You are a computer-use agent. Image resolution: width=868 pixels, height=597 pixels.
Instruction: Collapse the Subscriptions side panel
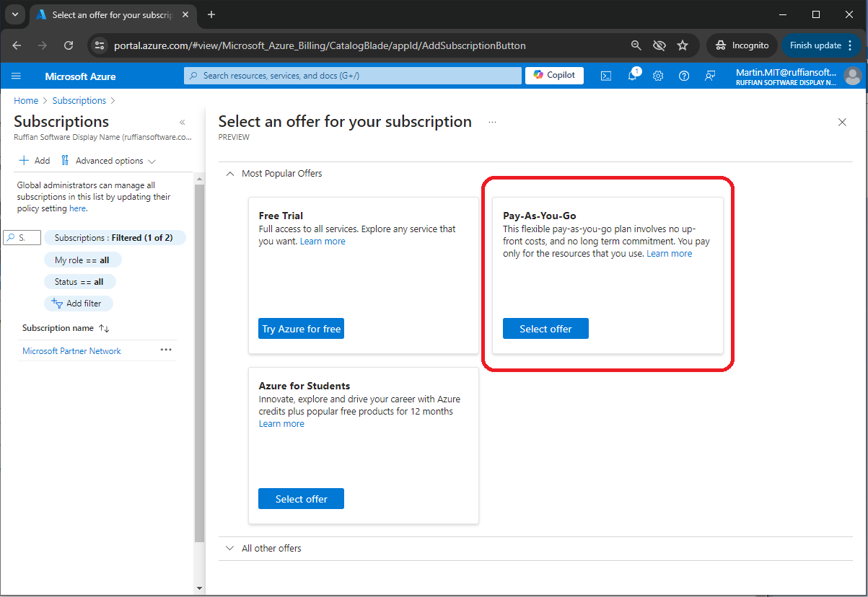pyautogui.click(x=182, y=123)
